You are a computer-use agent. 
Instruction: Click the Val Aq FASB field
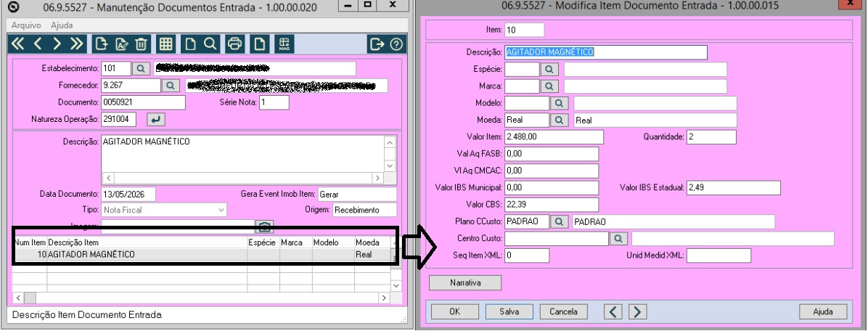pyautogui.click(x=552, y=154)
